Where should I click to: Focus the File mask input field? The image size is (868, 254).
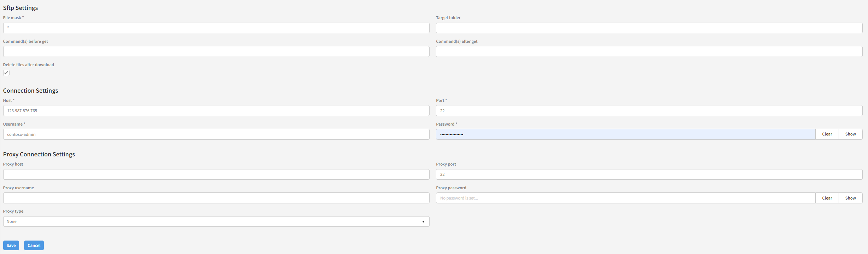216,28
